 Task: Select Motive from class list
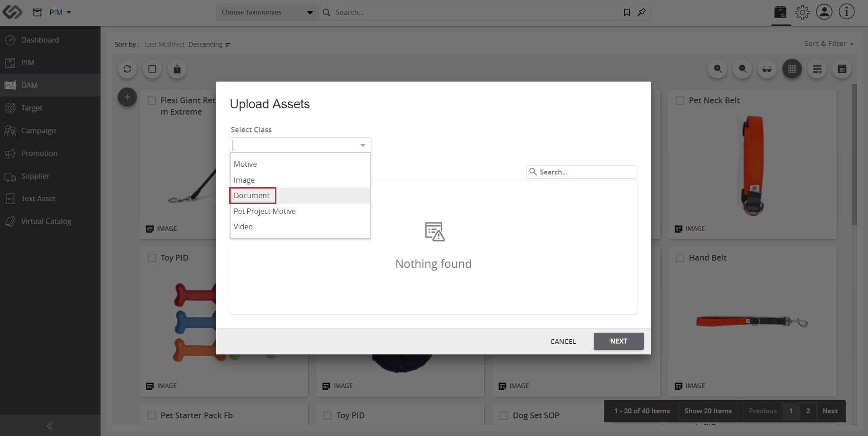(300, 164)
